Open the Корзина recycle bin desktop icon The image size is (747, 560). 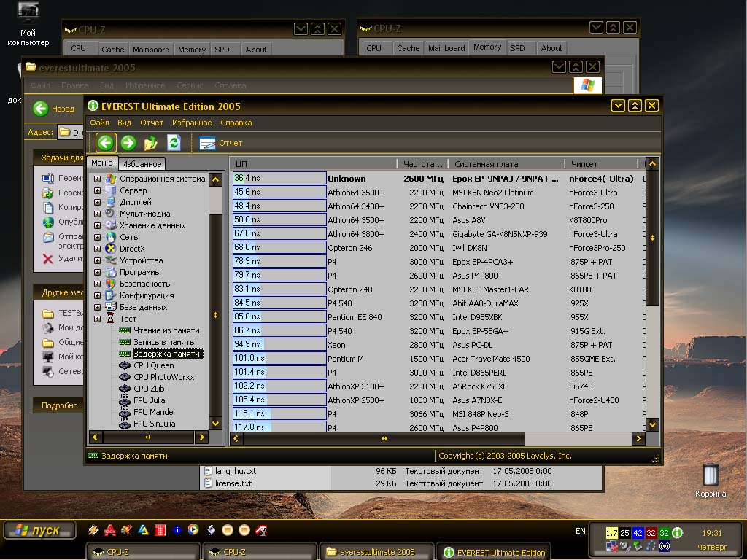[711, 480]
